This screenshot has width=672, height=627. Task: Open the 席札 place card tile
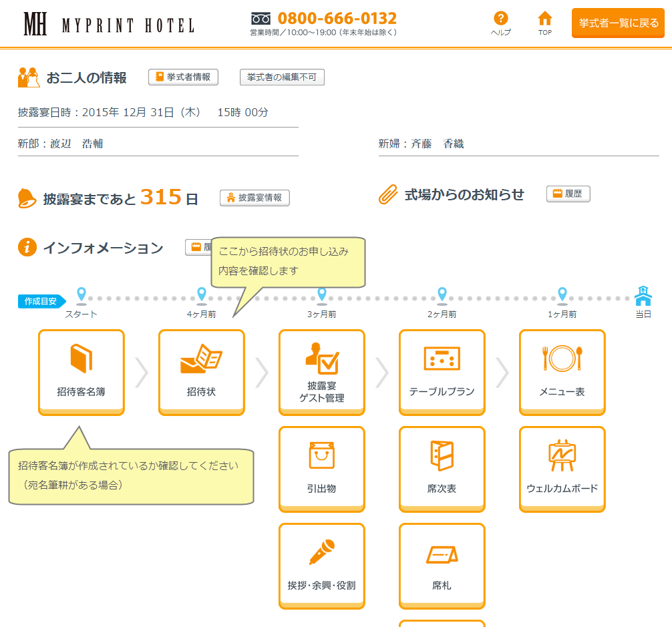(x=442, y=565)
